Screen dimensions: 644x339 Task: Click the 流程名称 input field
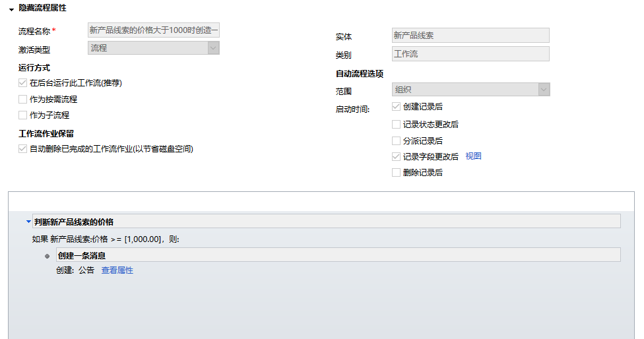[x=154, y=30]
